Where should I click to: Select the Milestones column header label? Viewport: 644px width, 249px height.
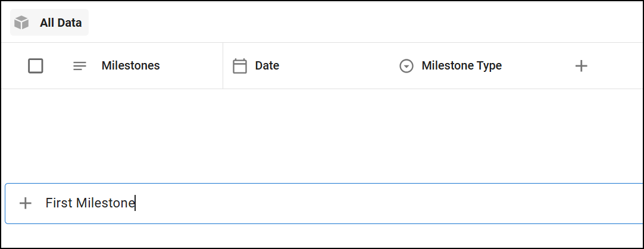(130, 65)
